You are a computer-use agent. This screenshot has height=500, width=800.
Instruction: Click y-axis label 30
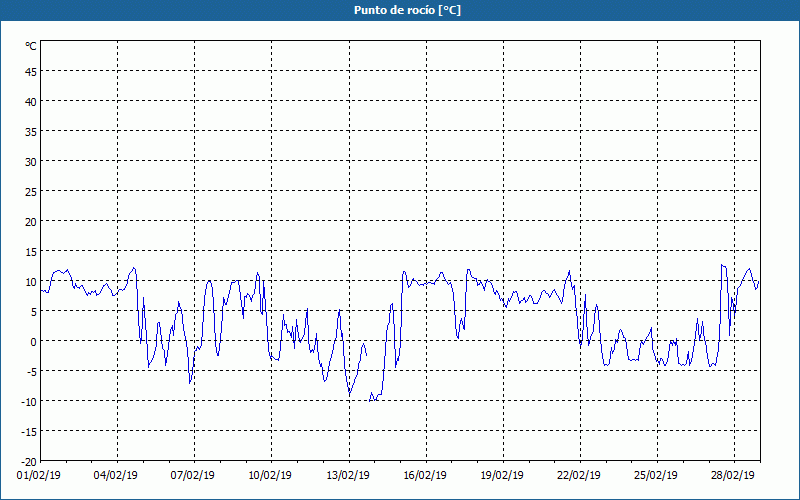(31, 162)
